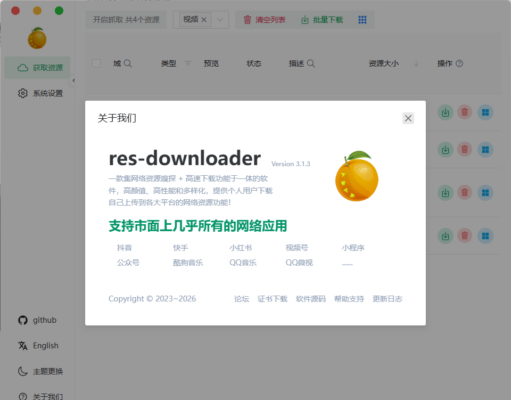This screenshot has width=511, height=400.
Task: Click the 状态 column header
Action: click(254, 63)
